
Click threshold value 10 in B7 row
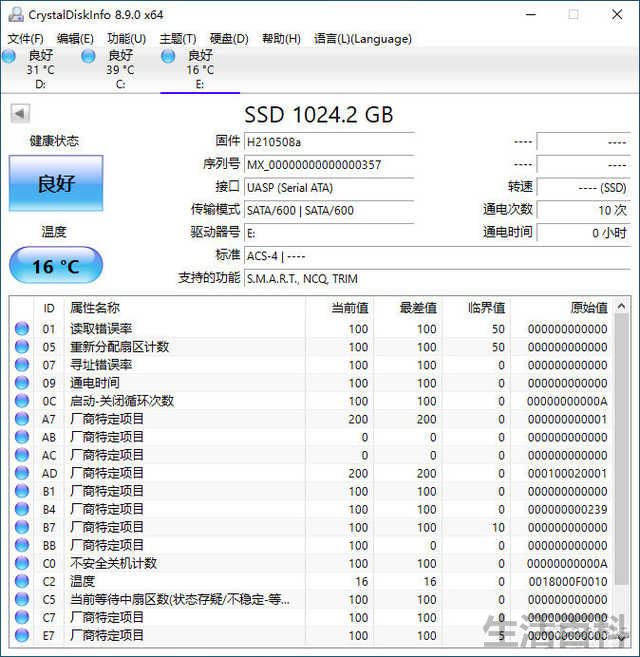[x=498, y=528]
